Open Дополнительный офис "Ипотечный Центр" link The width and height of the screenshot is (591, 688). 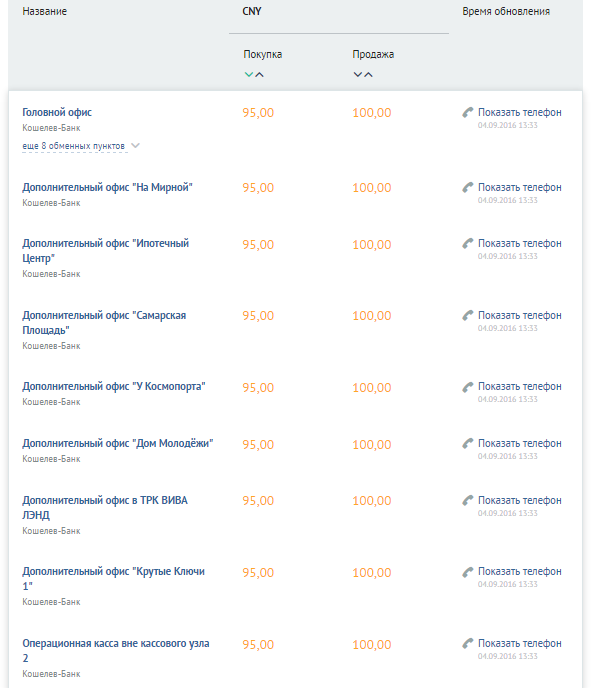tap(106, 251)
